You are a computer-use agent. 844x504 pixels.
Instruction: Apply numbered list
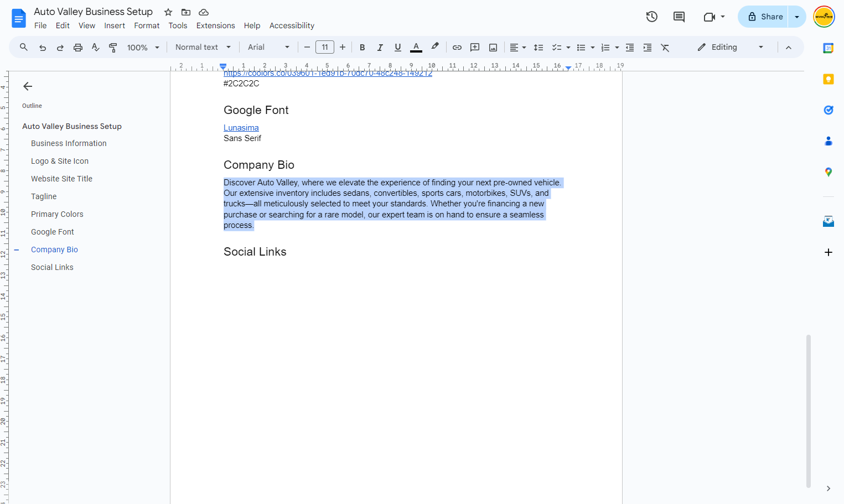click(x=605, y=48)
